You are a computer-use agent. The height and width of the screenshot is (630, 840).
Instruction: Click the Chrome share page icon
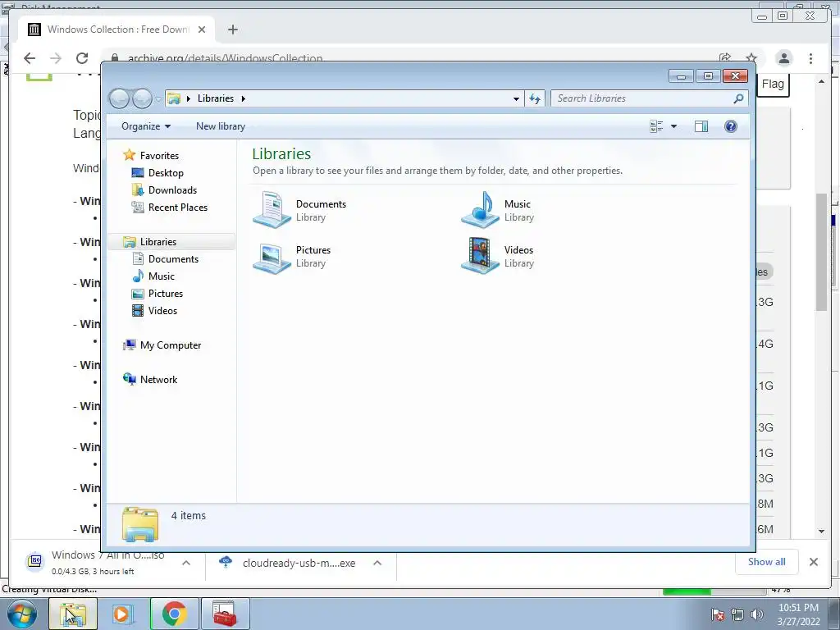(725, 58)
